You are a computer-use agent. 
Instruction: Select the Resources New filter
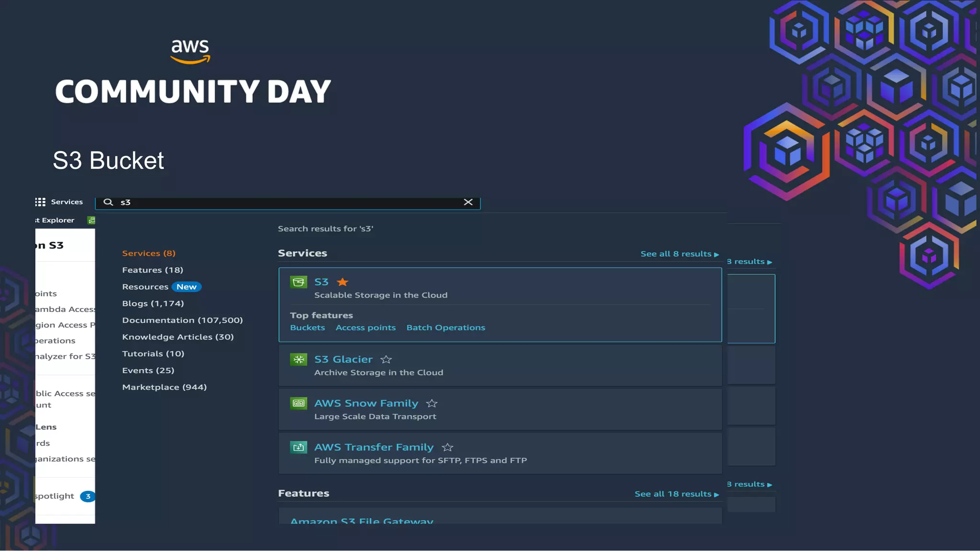[162, 287]
